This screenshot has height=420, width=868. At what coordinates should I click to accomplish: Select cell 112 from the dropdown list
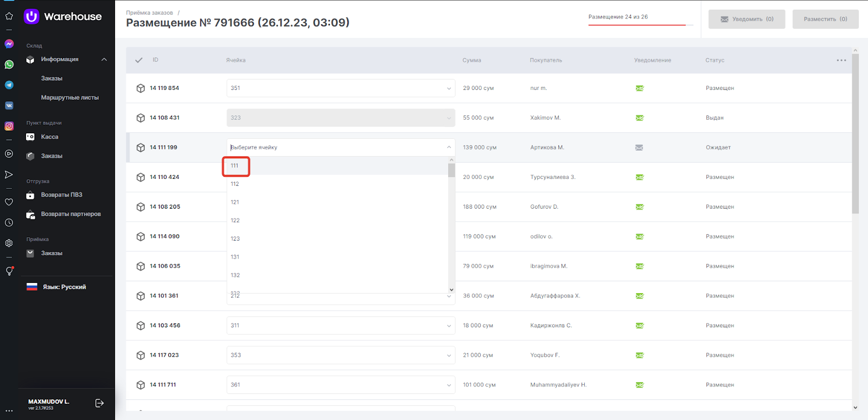[x=337, y=184]
